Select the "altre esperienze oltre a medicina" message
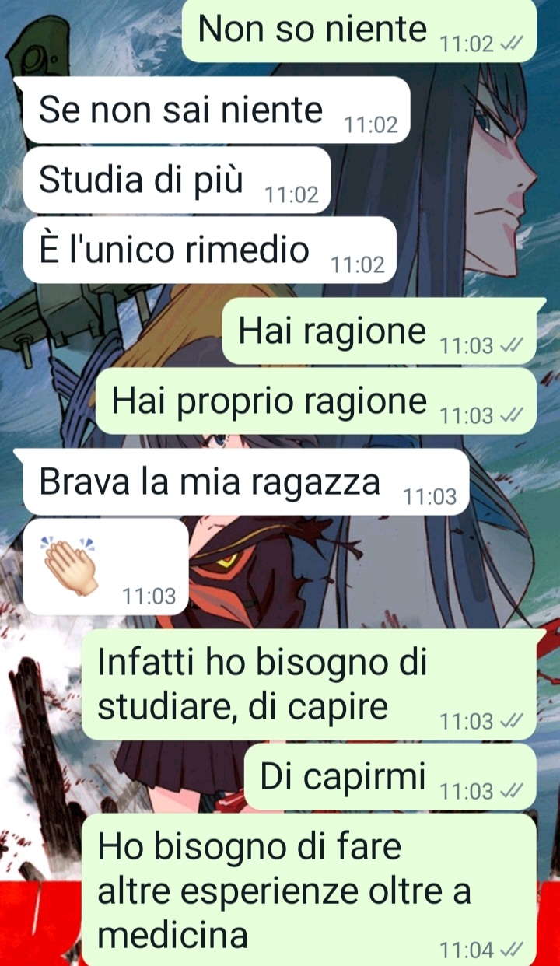560x966 pixels. (309, 891)
